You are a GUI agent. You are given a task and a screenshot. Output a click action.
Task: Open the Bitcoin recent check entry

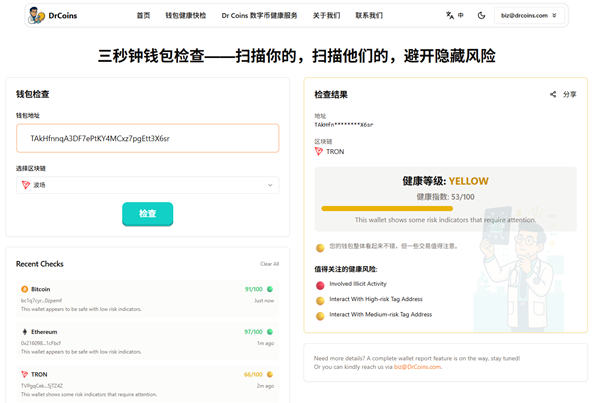[147, 299]
